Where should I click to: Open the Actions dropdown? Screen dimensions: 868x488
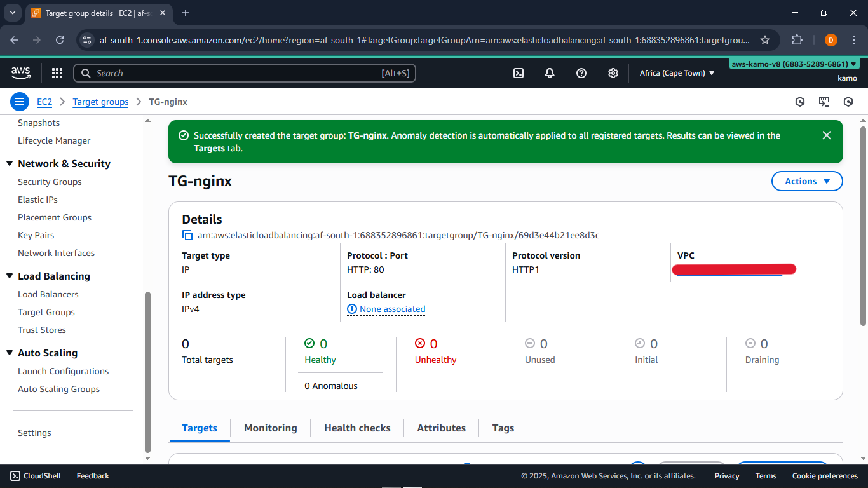[x=806, y=181]
